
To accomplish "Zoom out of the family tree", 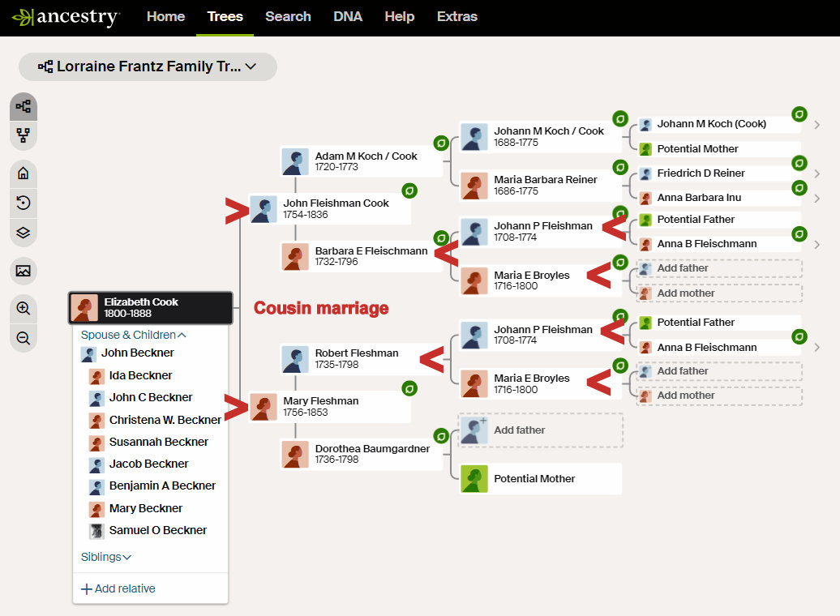I will tap(24, 338).
